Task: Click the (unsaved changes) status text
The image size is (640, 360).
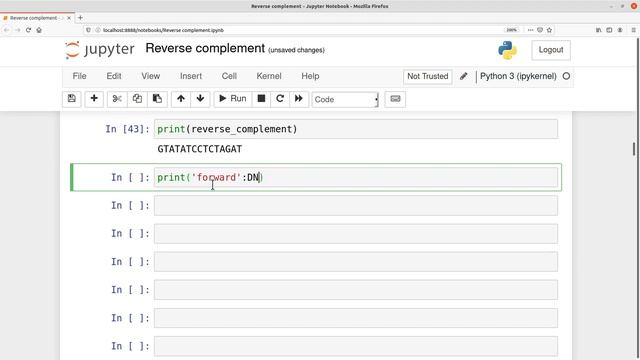Action: coord(296,50)
